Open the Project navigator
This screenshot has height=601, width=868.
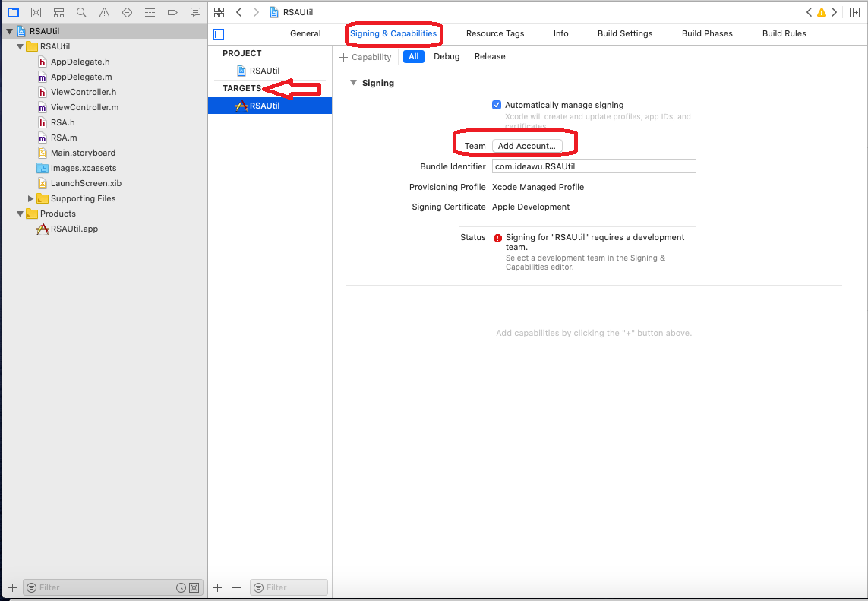point(13,11)
